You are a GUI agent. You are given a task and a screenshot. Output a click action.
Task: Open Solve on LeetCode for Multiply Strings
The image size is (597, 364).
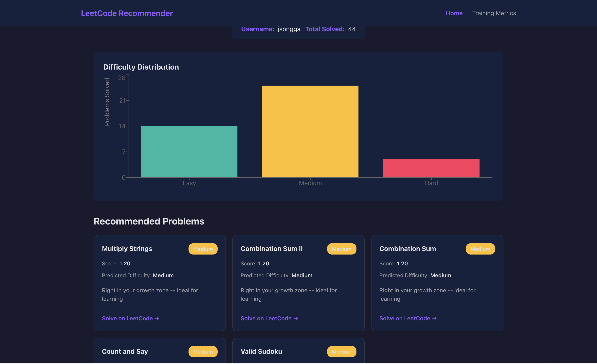click(x=130, y=318)
